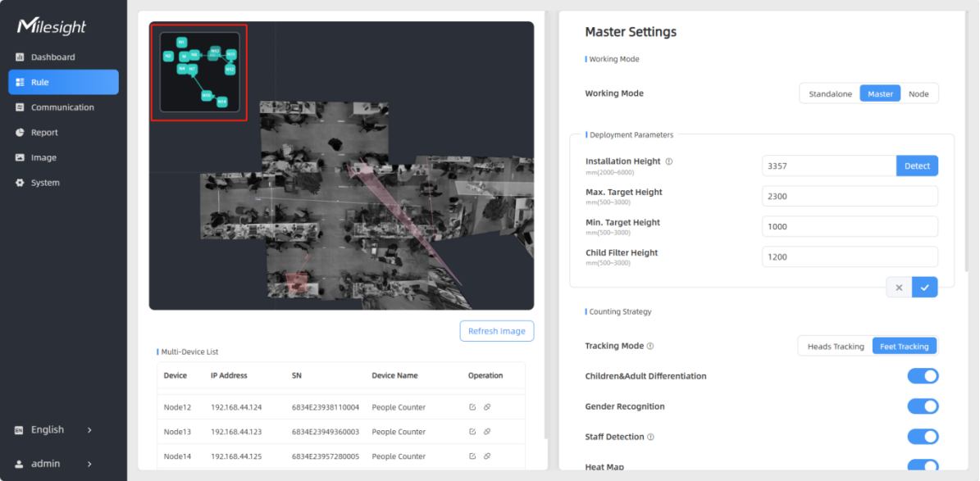The width and height of the screenshot is (980, 481).
Task: Click the Tracking Mode info icon
Action: (x=650, y=347)
